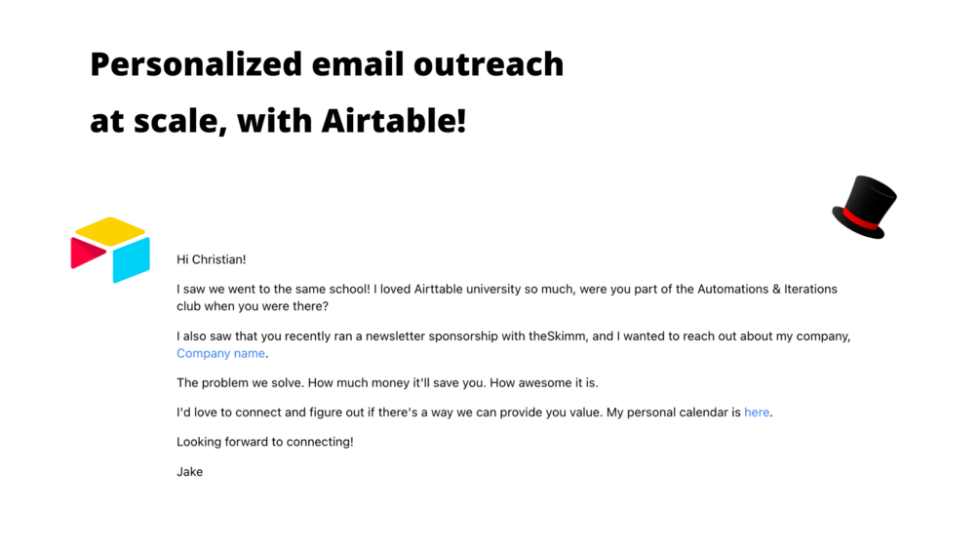Click the Airtable logo icon
This screenshot has height=551, width=980.
tap(110, 250)
